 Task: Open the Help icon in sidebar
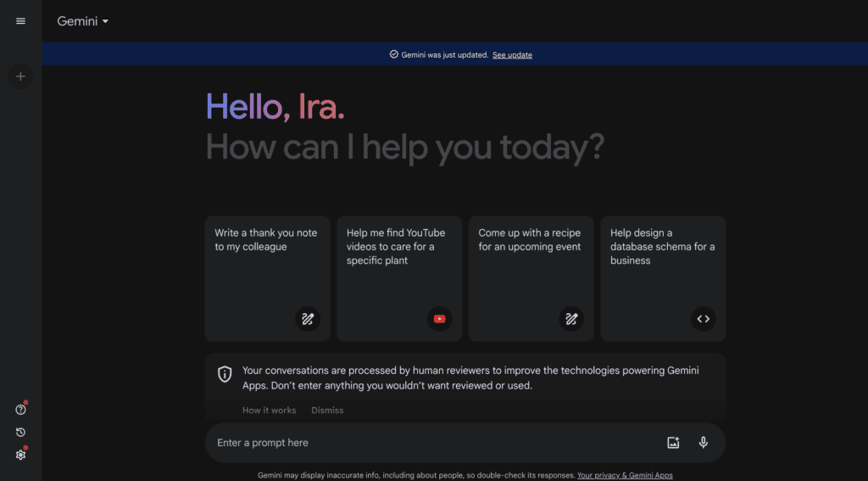pyautogui.click(x=20, y=410)
